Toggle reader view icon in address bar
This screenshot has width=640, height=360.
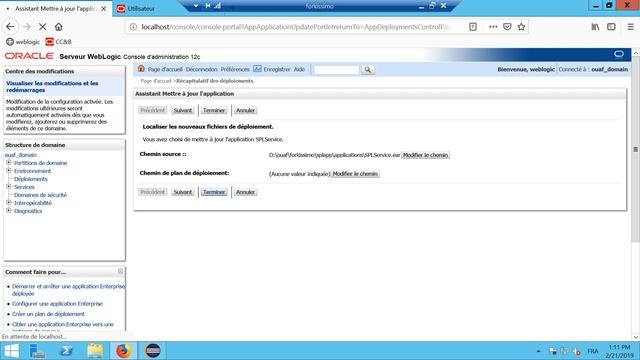point(473,27)
